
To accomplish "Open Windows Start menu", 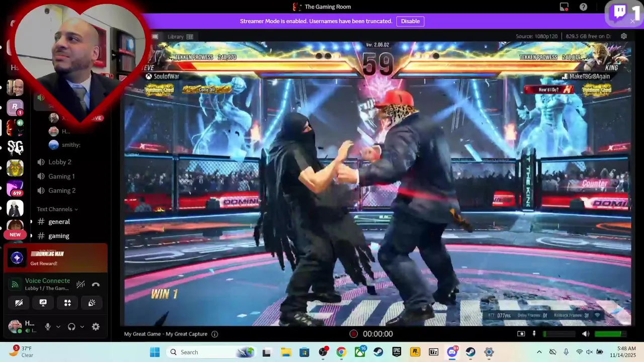I will click(x=155, y=352).
